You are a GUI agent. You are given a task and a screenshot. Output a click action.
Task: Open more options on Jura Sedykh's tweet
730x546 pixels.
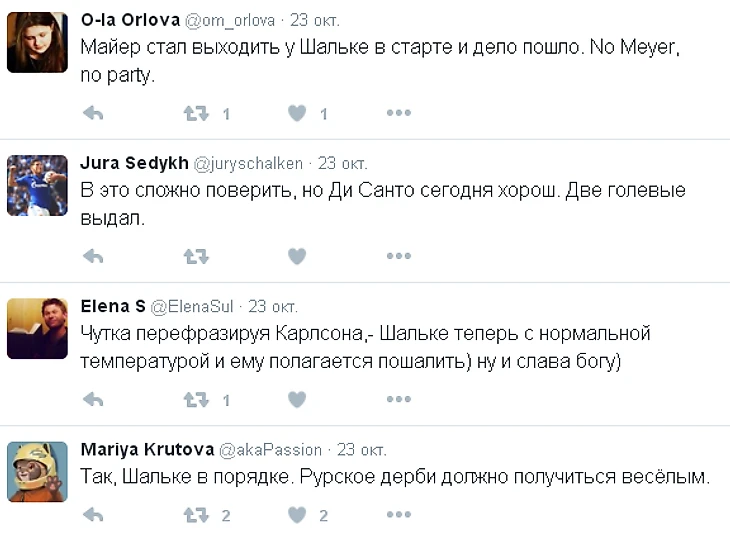[x=398, y=257]
